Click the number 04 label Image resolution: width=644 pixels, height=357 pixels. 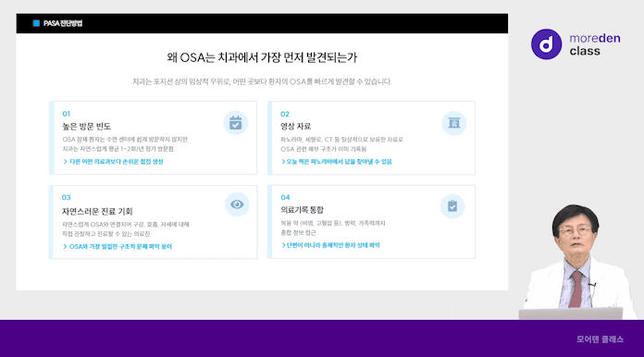285,197
